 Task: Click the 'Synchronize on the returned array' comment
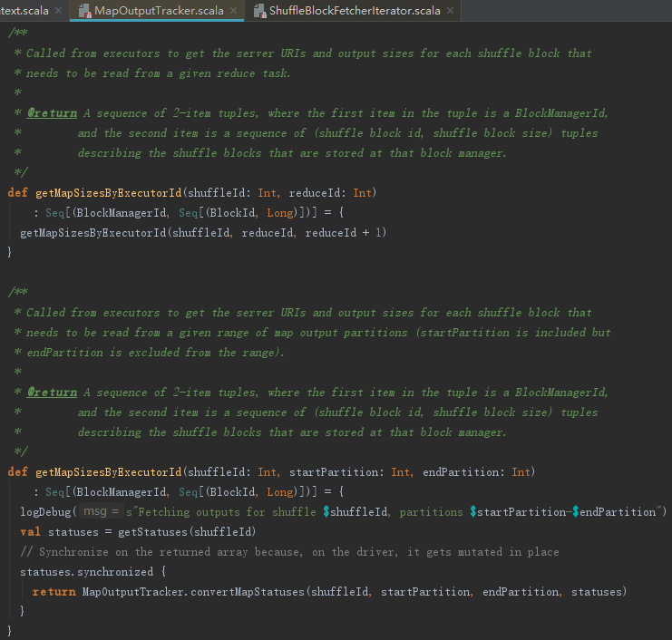[x=289, y=552]
